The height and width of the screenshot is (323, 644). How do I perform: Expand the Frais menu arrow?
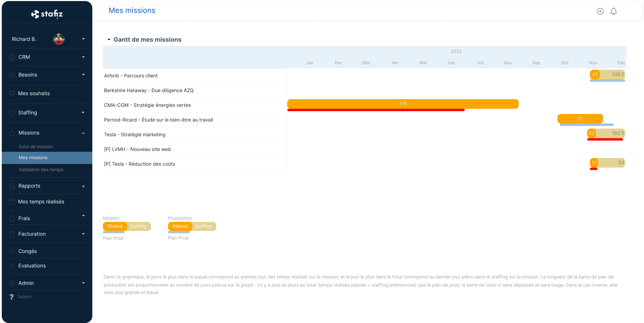click(83, 215)
